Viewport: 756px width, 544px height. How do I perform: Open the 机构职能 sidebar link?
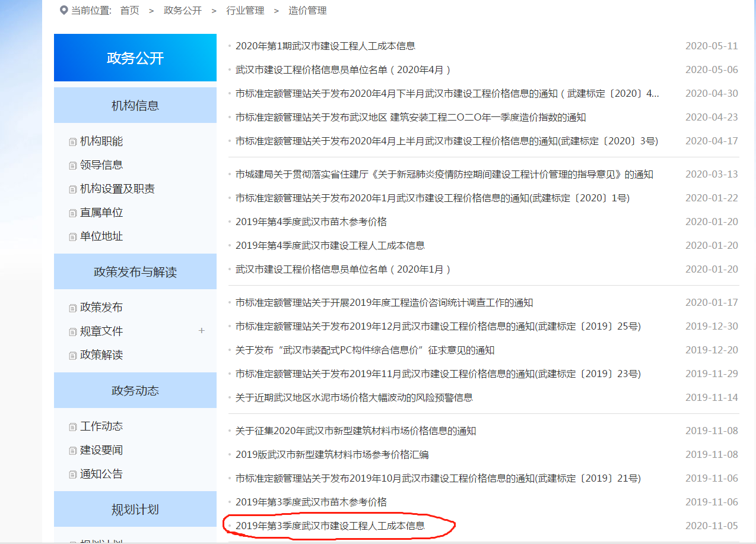[x=101, y=141]
